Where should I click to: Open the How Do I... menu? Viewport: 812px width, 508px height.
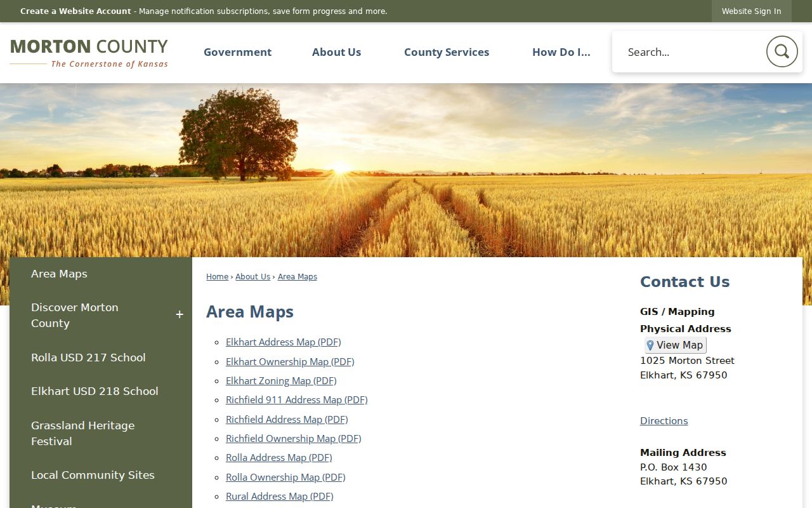(561, 52)
